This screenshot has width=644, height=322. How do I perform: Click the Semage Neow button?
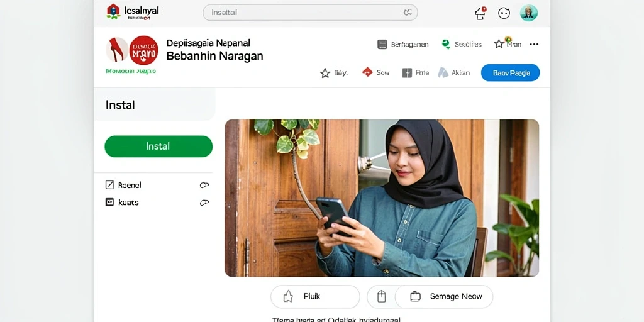[444, 297]
